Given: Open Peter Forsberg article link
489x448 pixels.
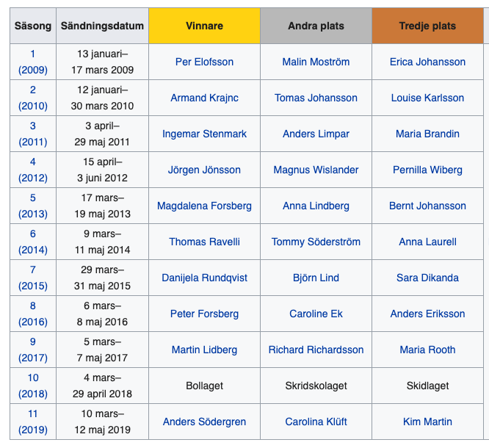Looking at the screenshot, I should coord(204,314).
